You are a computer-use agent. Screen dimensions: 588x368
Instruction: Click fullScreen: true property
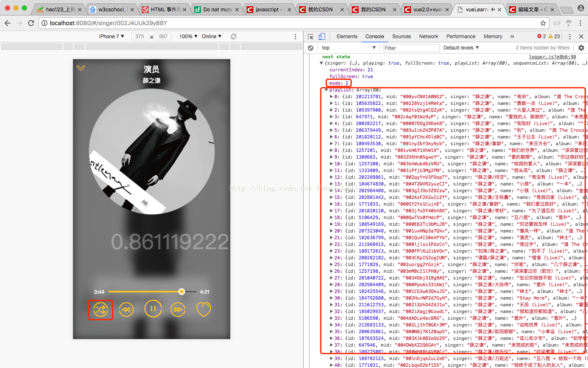click(x=351, y=76)
